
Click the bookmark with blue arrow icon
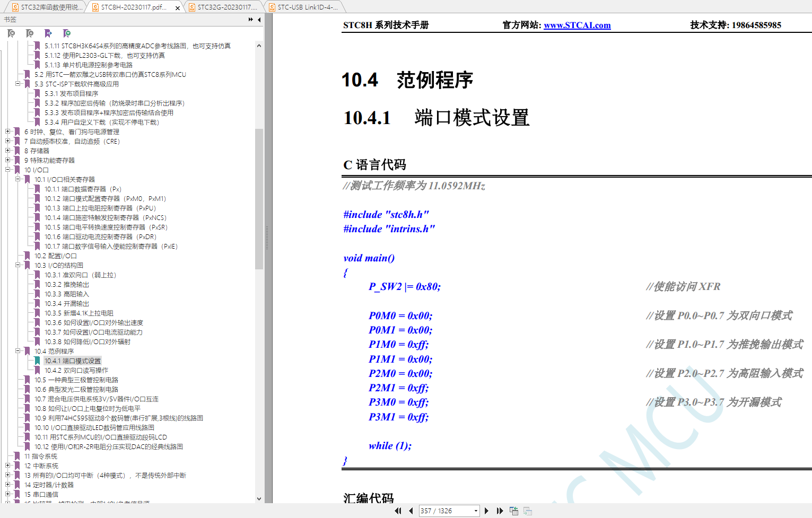[48, 33]
